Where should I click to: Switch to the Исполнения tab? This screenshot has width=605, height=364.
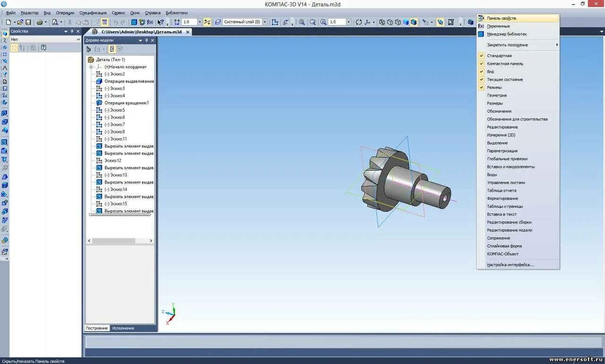(x=123, y=328)
